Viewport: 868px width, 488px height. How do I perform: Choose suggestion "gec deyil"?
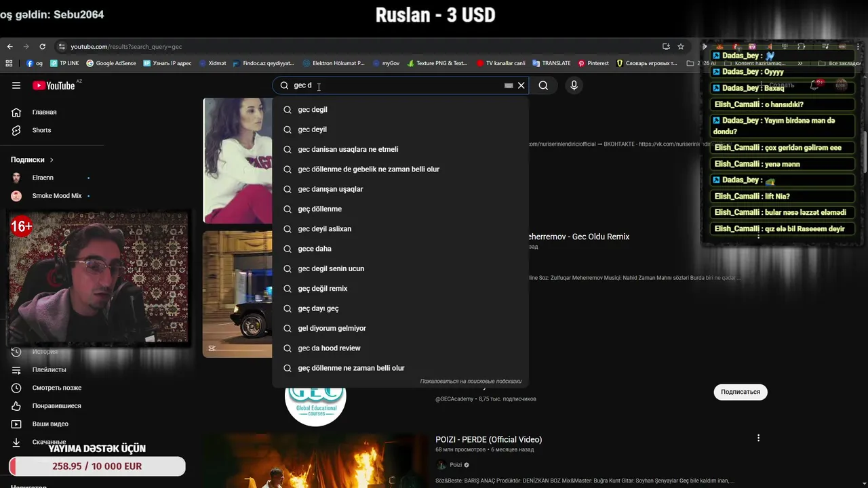coord(400,129)
